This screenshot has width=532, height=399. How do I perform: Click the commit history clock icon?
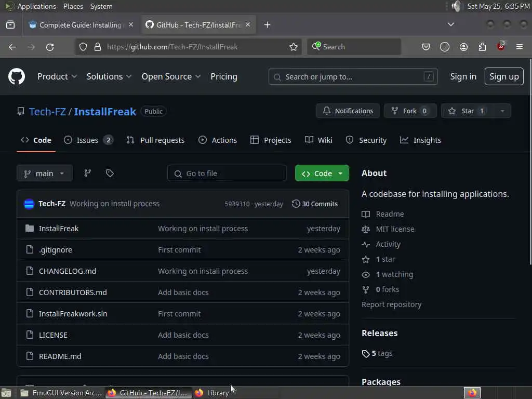(296, 204)
